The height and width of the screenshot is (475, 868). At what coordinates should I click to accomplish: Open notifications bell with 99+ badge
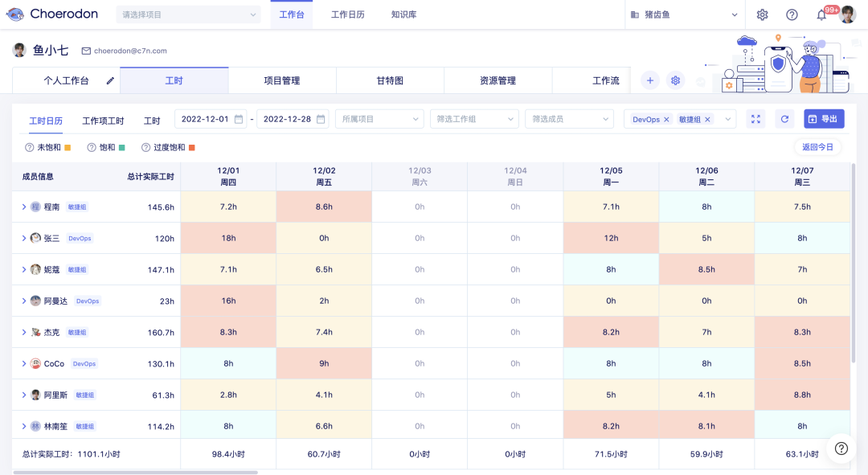click(x=821, y=14)
